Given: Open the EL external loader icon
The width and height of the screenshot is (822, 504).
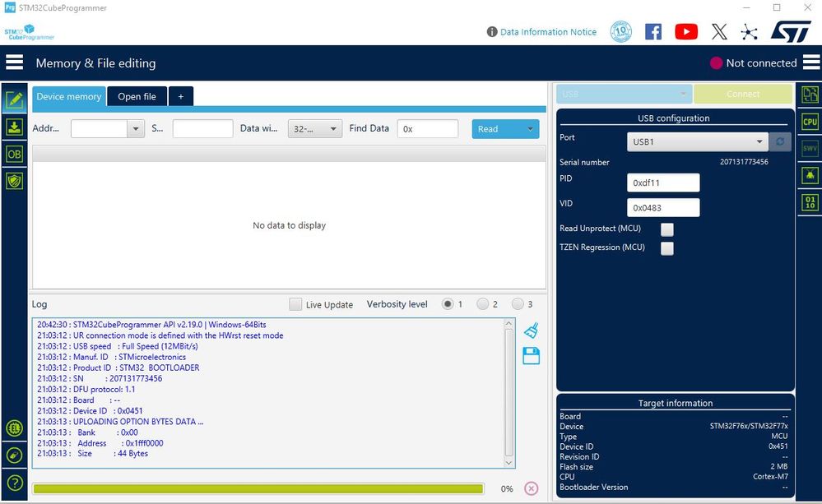Looking at the screenshot, I should [15, 428].
